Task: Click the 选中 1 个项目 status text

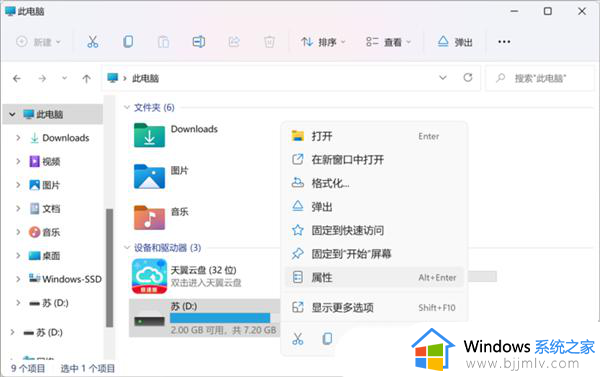Action: point(88,368)
